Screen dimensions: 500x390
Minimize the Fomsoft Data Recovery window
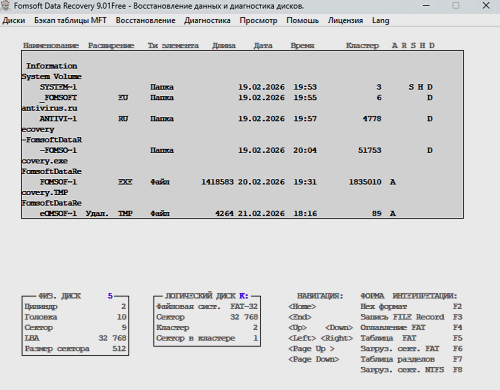click(x=426, y=6)
